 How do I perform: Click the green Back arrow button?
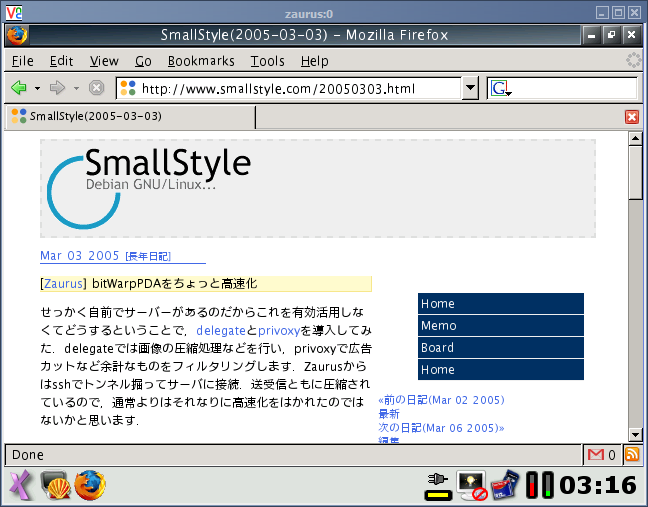click(18, 88)
